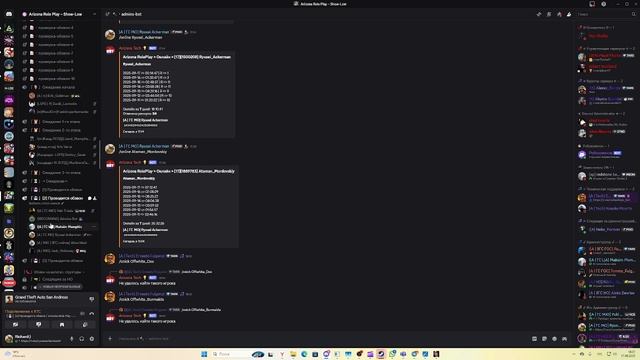The width and height of the screenshot is (640, 360).
Task: Open chat of active Проводится обзвон voice channel
Action: pyautogui.click(x=90, y=198)
